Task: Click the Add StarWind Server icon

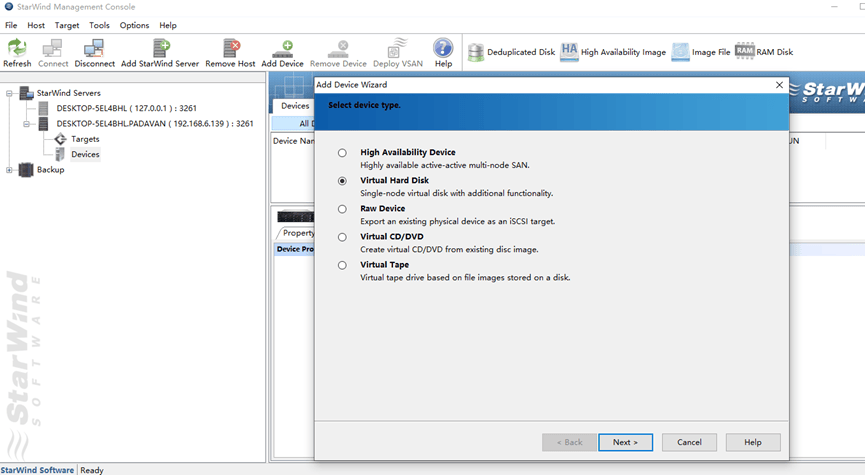Action: pyautogui.click(x=161, y=47)
